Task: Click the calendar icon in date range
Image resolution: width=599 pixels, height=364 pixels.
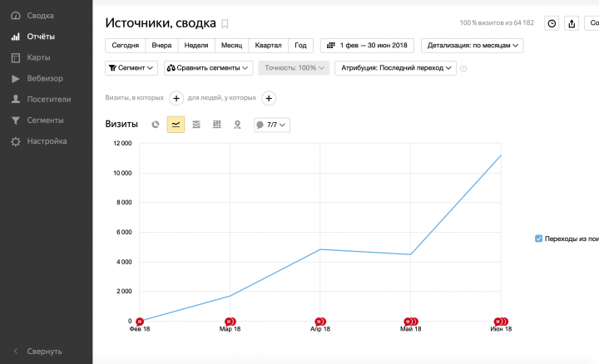Action: 331,46
